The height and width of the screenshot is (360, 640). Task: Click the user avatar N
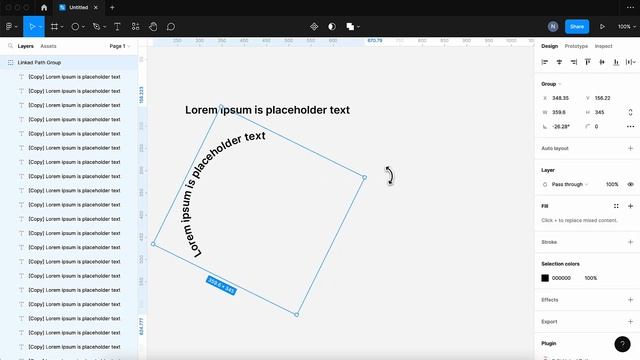tap(553, 27)
